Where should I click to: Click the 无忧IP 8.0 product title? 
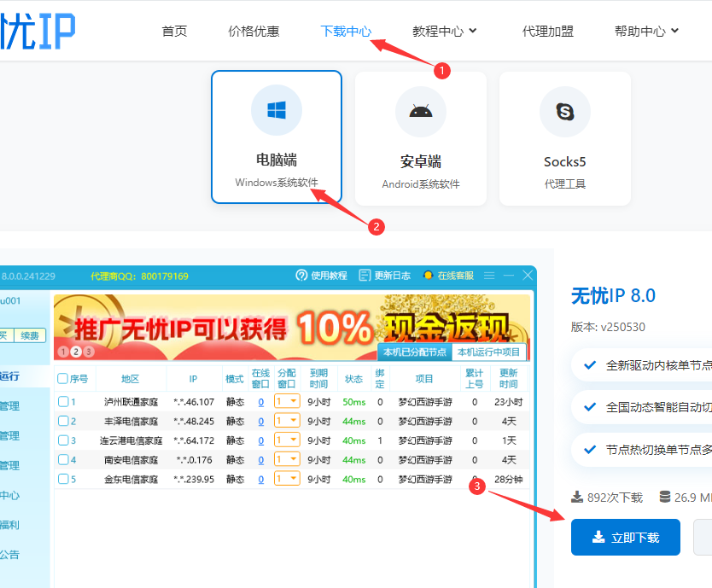point(613,295)
